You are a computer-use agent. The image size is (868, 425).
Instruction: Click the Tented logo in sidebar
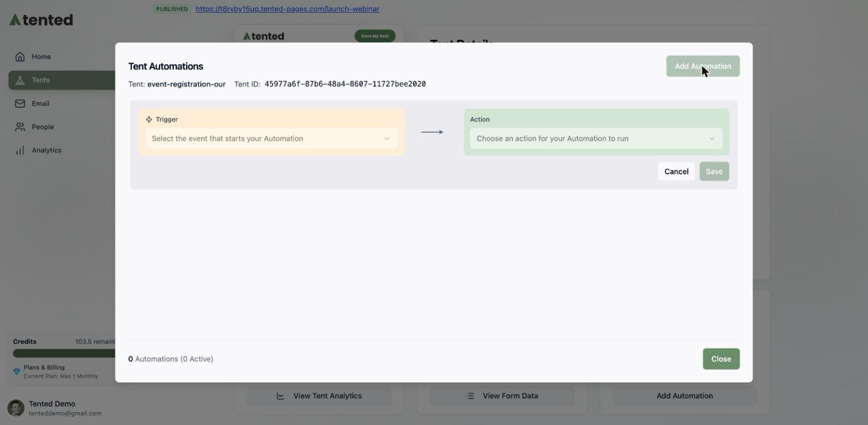41,20
